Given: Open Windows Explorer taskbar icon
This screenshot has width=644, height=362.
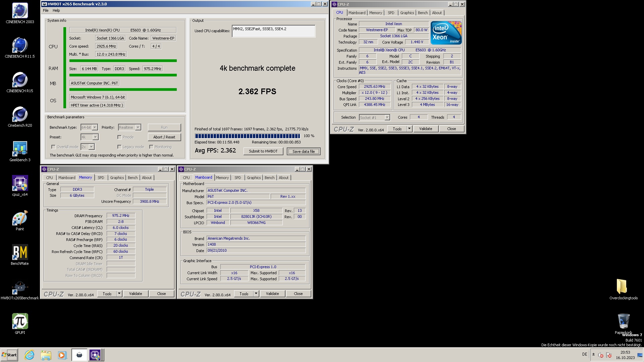Looking at the screenshot, I should 46,355.
